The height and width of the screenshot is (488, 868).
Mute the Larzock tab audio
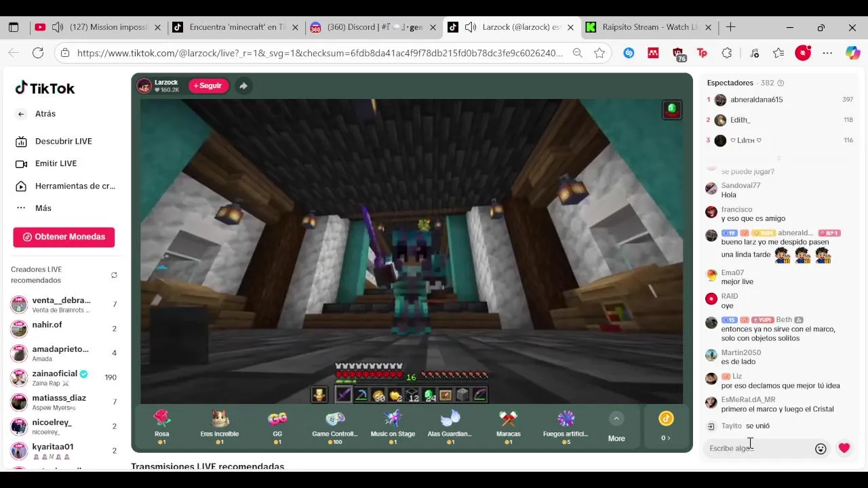coord(470,27)
